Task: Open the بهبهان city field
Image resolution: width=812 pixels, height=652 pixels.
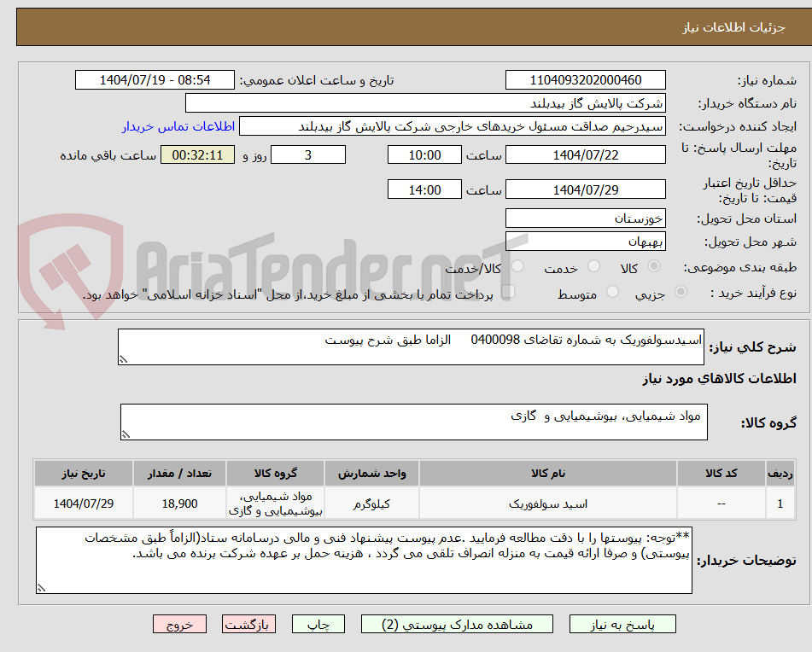Action: (x=586, y=242)
